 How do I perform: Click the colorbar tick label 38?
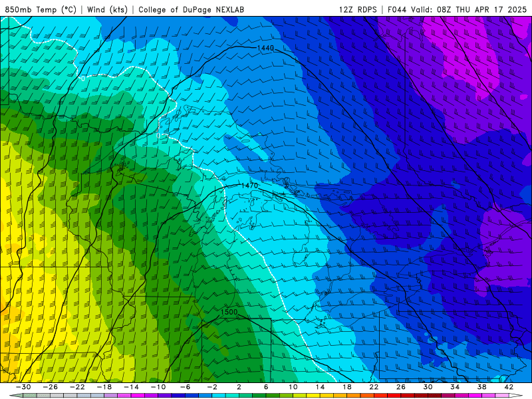point(481,387)
